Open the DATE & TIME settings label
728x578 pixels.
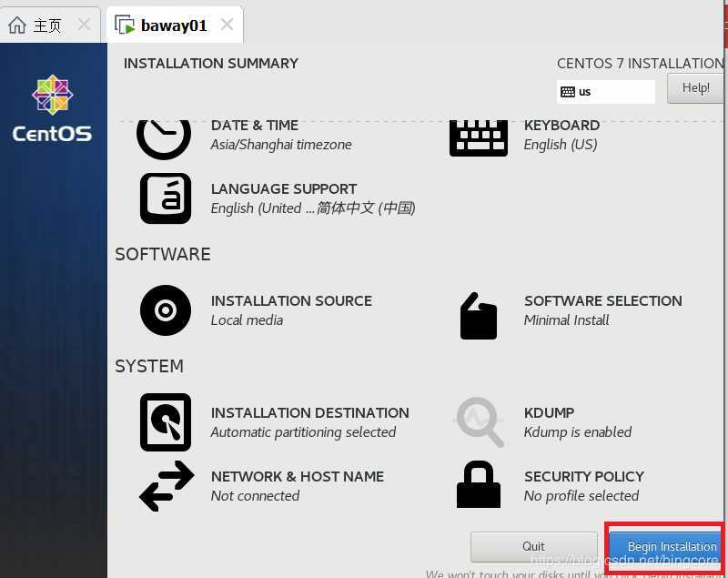point(255,126)
